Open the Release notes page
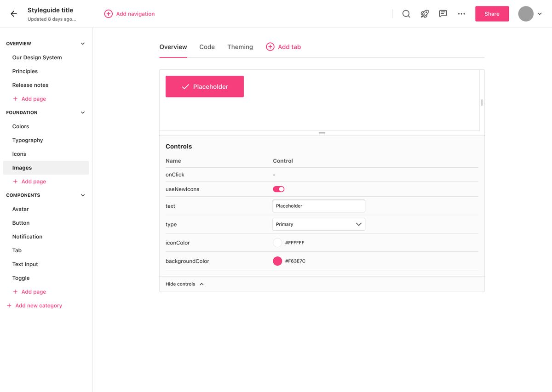 [x=30, y=85]
